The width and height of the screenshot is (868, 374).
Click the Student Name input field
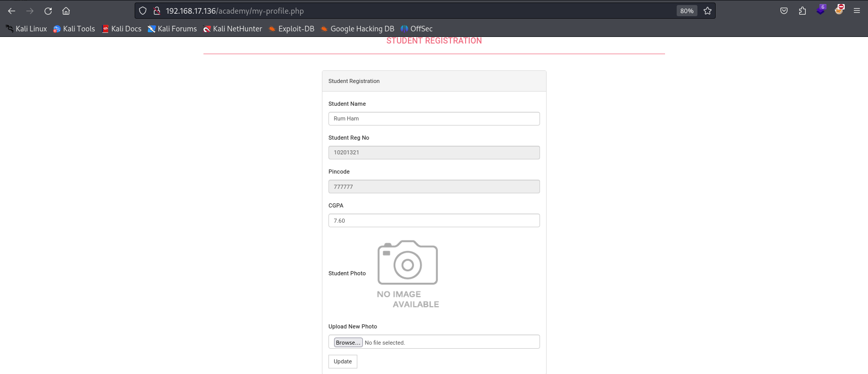click(x=434, y=118)
